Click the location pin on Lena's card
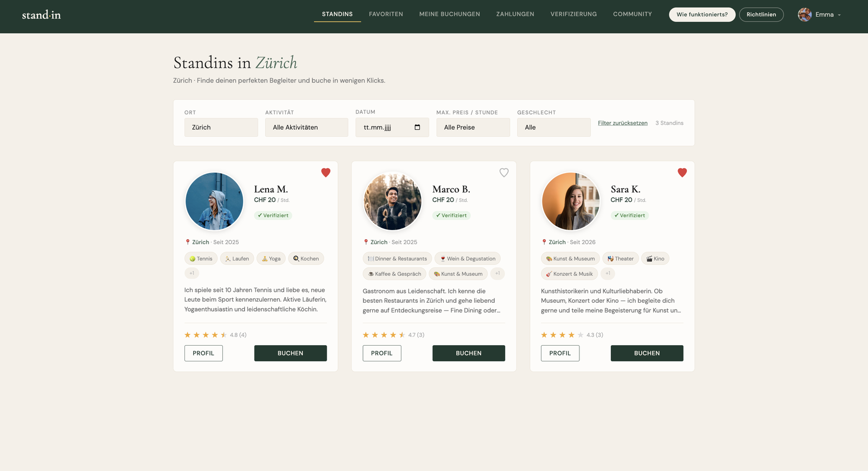 (x=188, y=242)
